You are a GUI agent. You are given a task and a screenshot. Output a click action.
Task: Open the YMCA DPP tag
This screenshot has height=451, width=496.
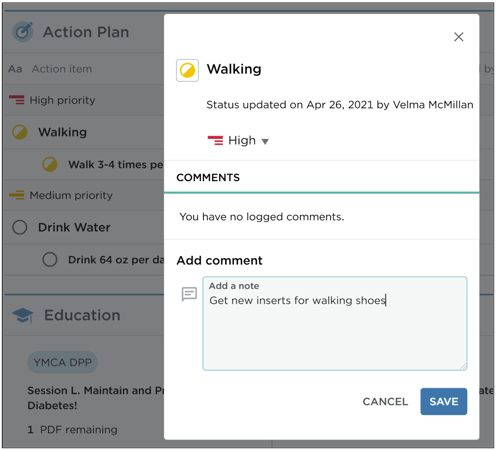click(x=62, y=362)
